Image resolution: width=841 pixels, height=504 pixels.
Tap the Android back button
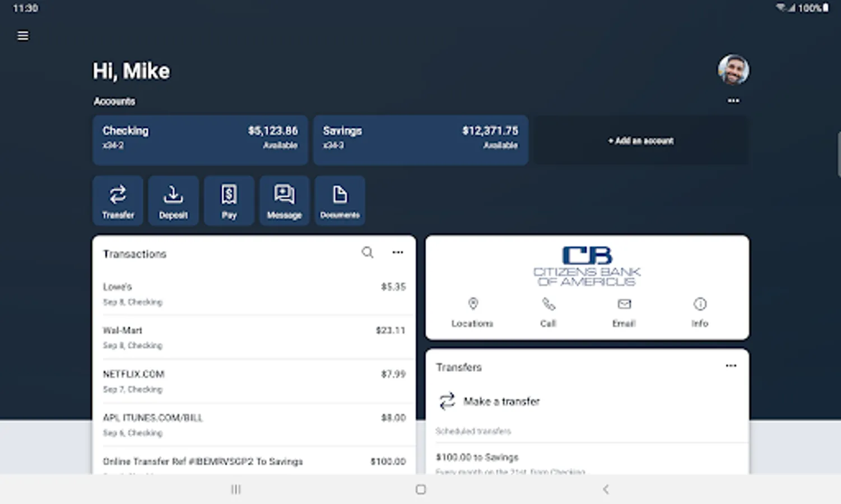606,489
